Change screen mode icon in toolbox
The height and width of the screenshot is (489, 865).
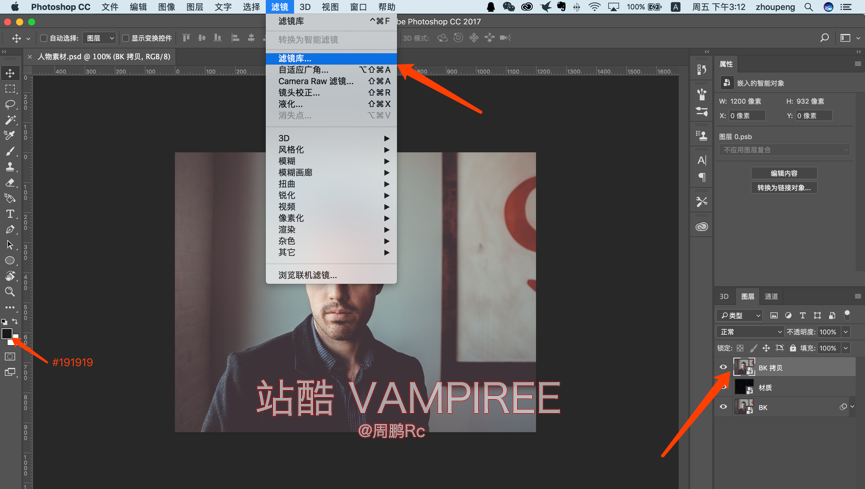coord(10,372)
